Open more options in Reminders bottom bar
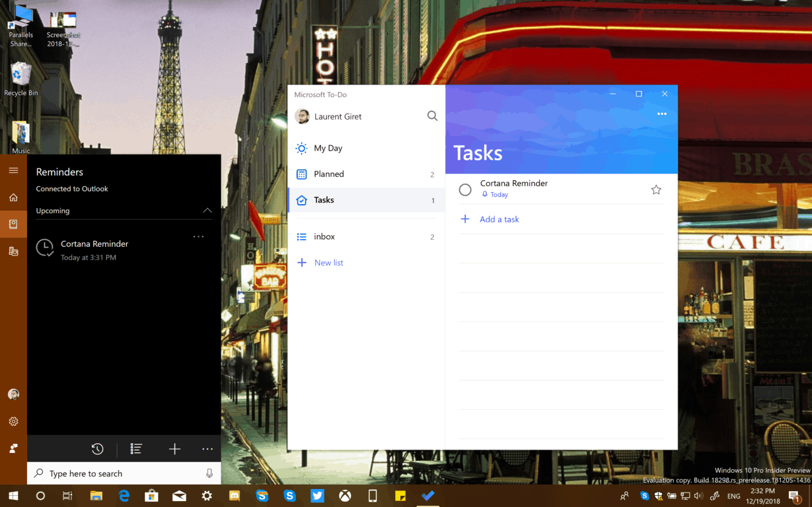The image size is (812, 507). point(207,449)
